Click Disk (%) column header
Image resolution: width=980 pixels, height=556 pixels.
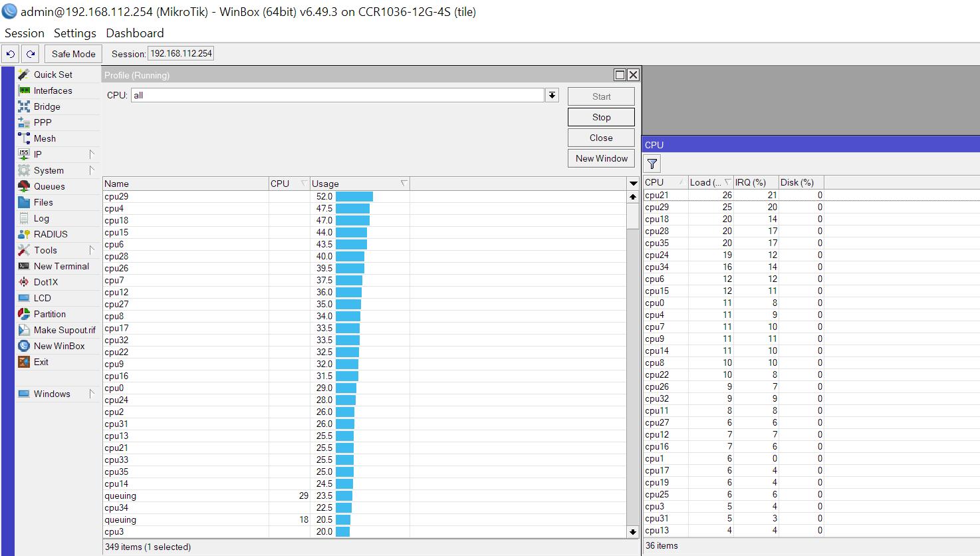800,182
